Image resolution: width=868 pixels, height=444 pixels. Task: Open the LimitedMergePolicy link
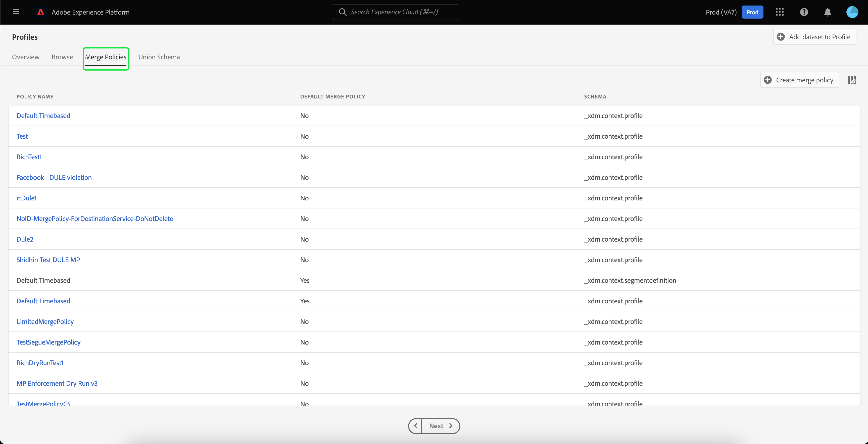click(x=45, y=321)
